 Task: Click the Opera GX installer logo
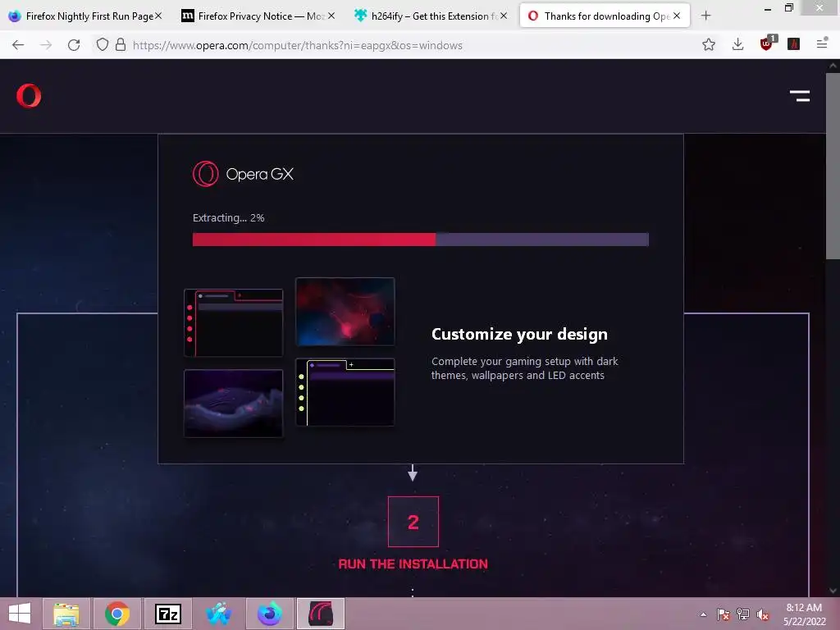[x=206, y=174]
